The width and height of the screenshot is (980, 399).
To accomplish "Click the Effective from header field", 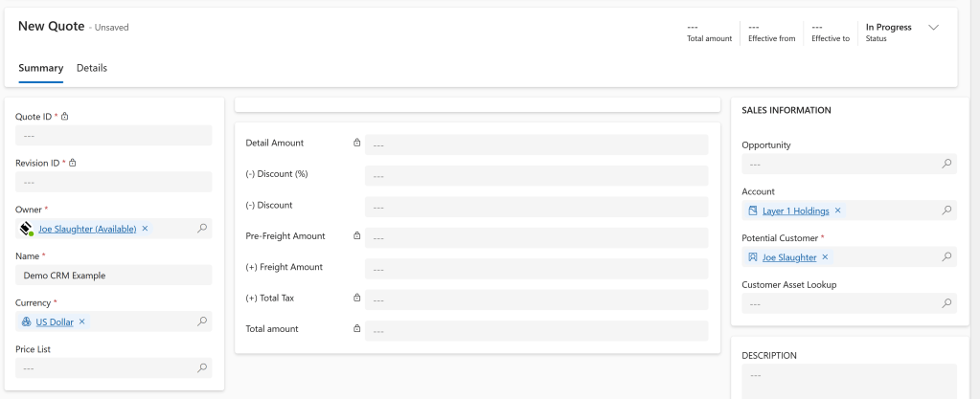I will 772,33.
